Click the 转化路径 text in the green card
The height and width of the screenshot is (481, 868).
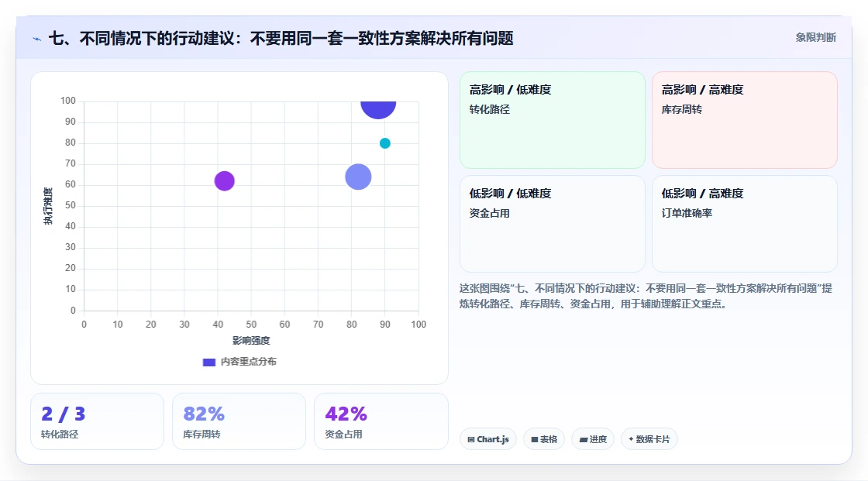489,109
